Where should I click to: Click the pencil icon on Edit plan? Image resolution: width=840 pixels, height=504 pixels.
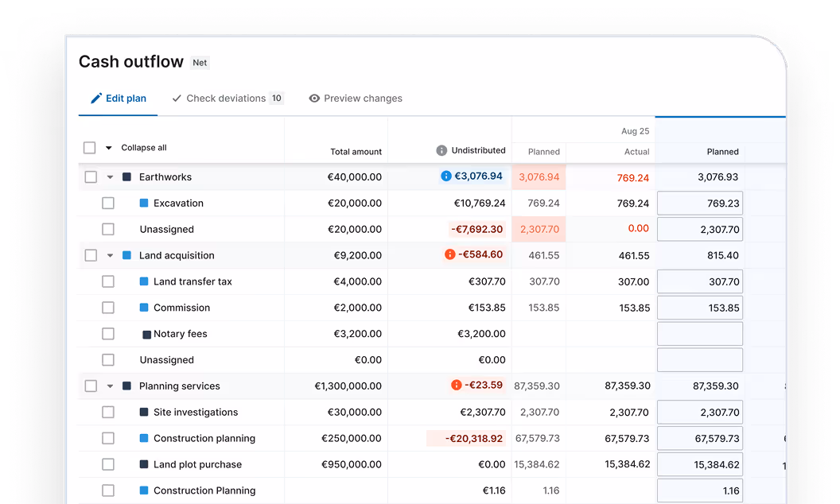[96, 98]
